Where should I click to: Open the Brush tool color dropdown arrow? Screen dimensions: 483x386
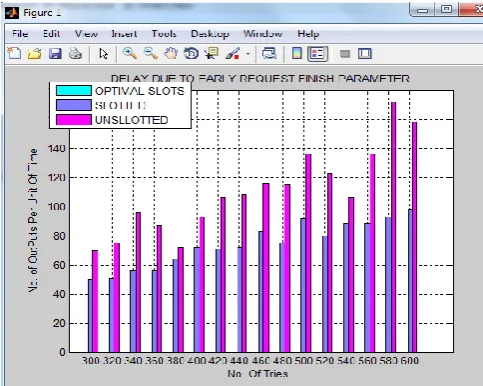click(x=248, y=54)
